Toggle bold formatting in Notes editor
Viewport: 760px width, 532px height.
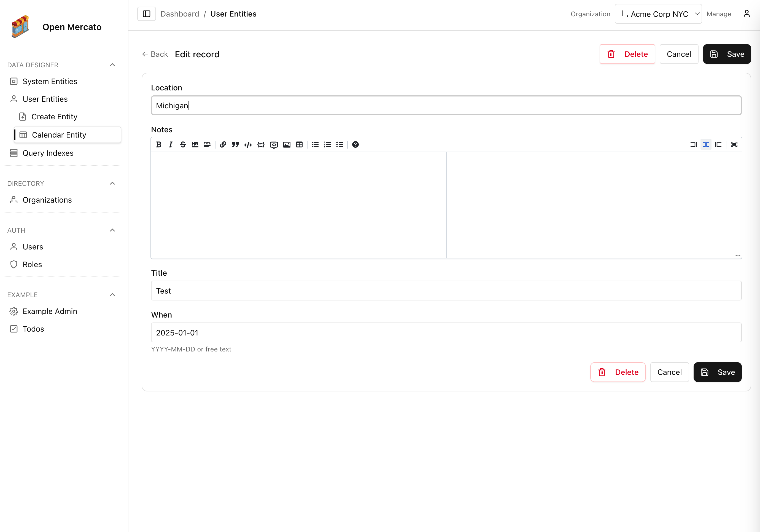point(158,144)
